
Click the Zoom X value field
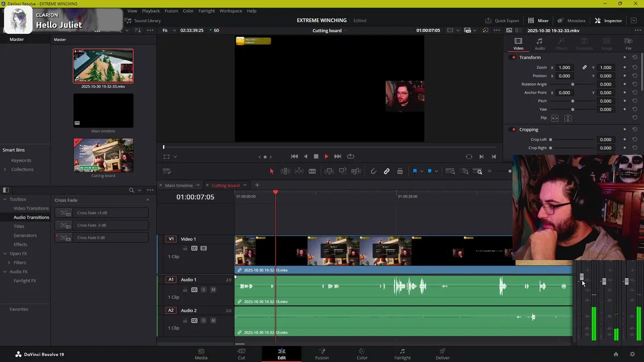tap(565, 67)
